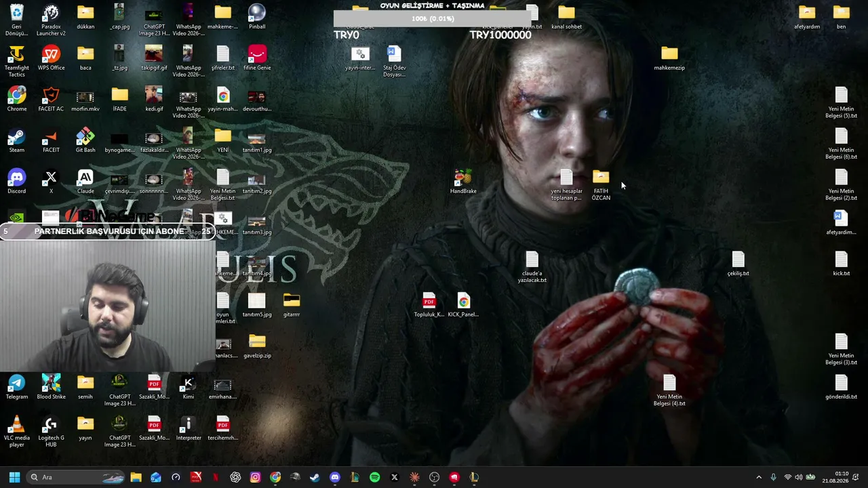Switch to Steam in the taskbar

coord(315,477)
